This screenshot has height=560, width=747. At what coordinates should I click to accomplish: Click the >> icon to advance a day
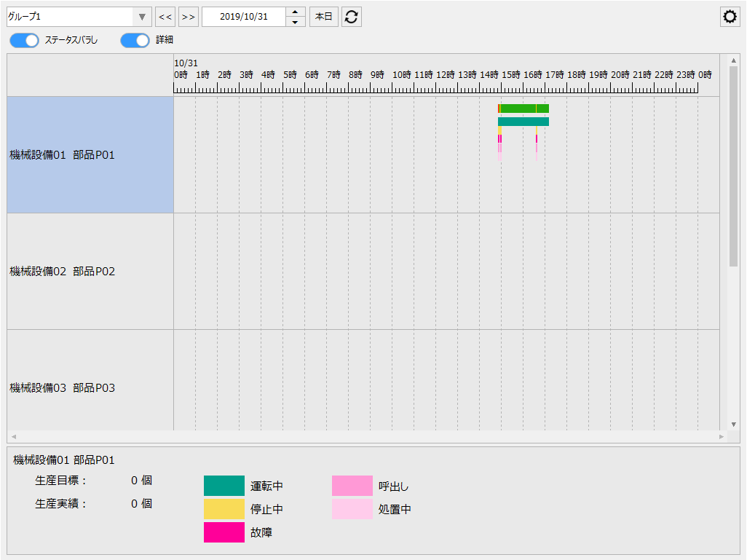pos(188,17)
